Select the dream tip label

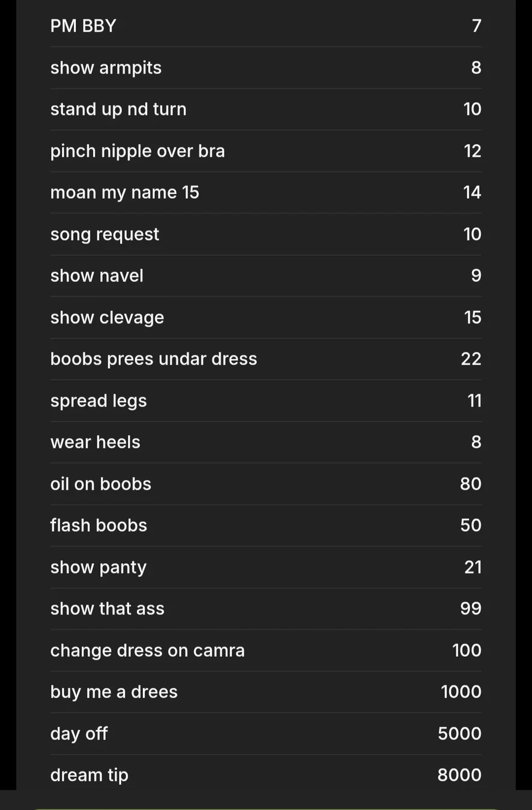coord(89,775)
